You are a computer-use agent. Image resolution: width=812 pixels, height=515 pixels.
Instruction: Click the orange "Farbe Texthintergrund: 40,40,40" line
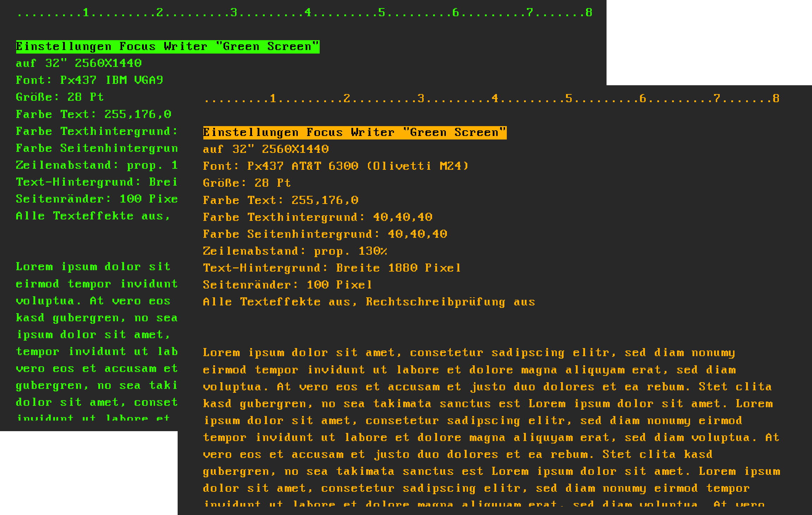coord(318,217)
